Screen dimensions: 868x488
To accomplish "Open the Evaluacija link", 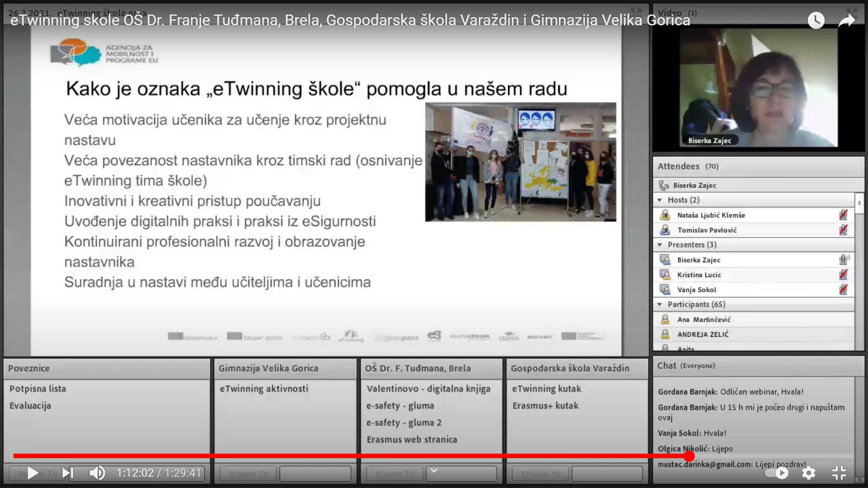I will [x=30, y=405].
